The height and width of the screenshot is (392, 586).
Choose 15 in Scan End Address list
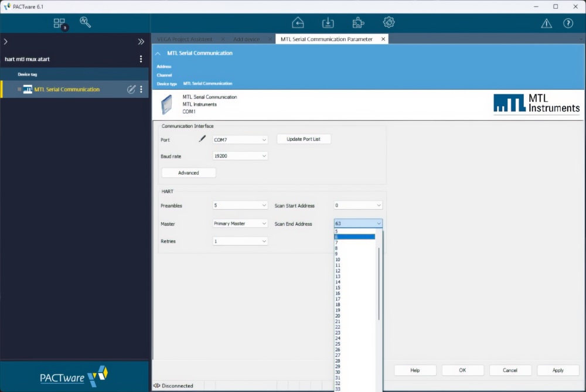pos(355,288)
